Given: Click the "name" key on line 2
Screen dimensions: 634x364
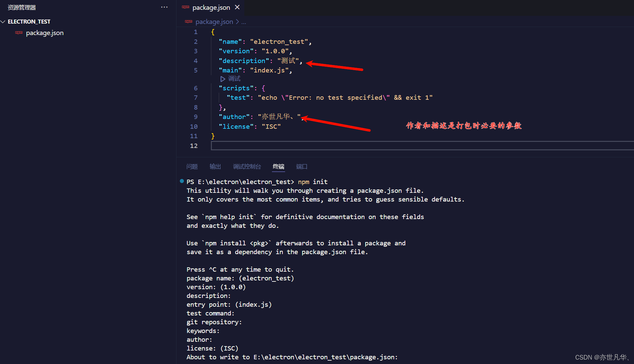Looking at the screenshot, I should (x=230, y=41).
